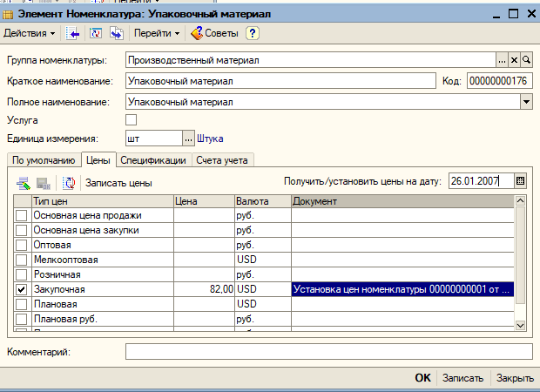
Task: Maximize the Элемент Номенклатура window
Action: click(513, 14)
